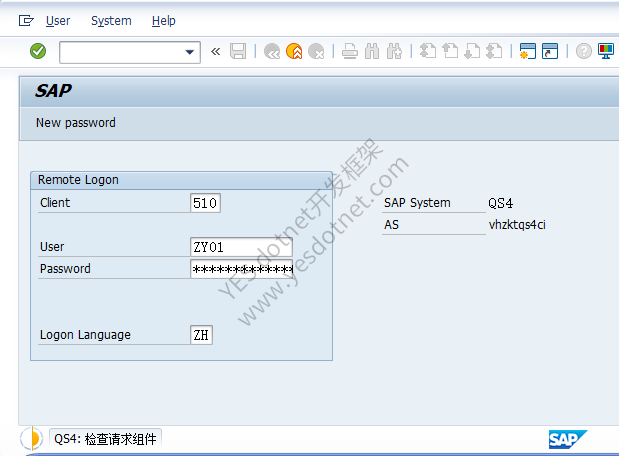Click the green Back arrow icon
Viewport: 619px width, 456px height.
point(272,51)
